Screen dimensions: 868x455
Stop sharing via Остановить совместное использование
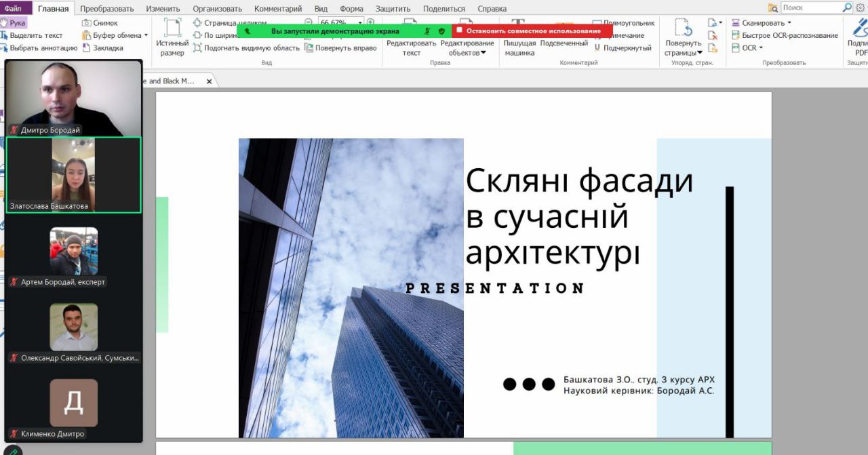coord(532,31)
